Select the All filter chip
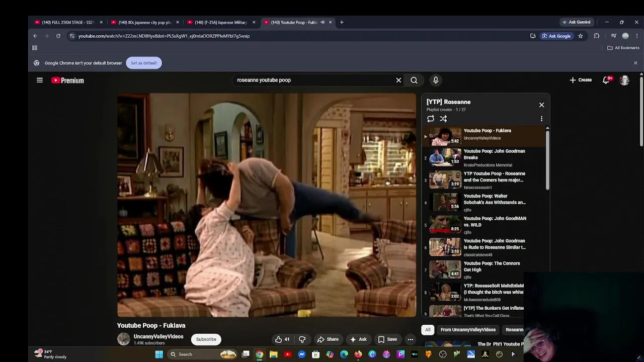The height and width of the screenshot is (362, 644). pos(428,330)
